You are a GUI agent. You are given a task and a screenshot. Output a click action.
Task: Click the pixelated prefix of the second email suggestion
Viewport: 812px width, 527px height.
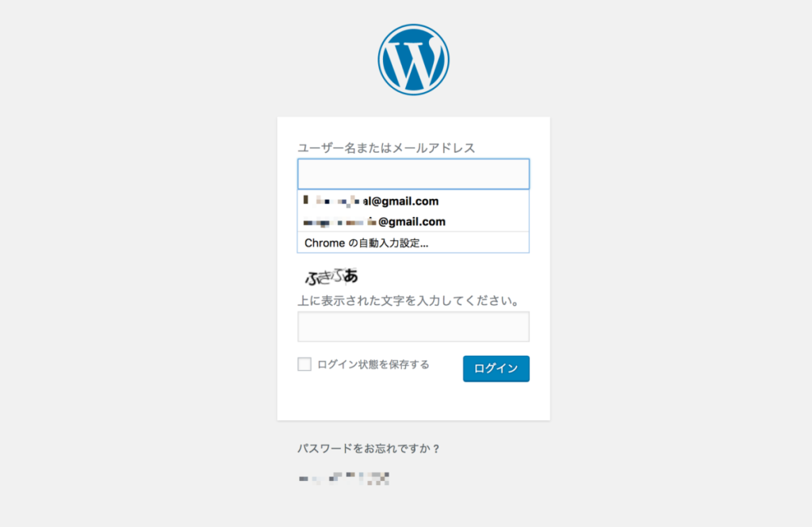coord(339,222)
